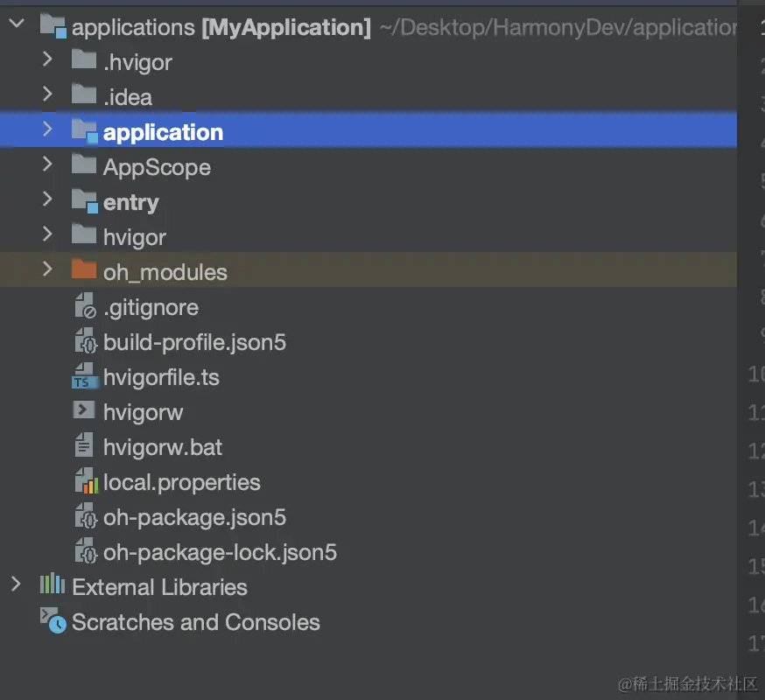Image resolution: width=765 pixels, height=700 pixels.
Task: Click the entry module folder icon
Action: [84, 201]
